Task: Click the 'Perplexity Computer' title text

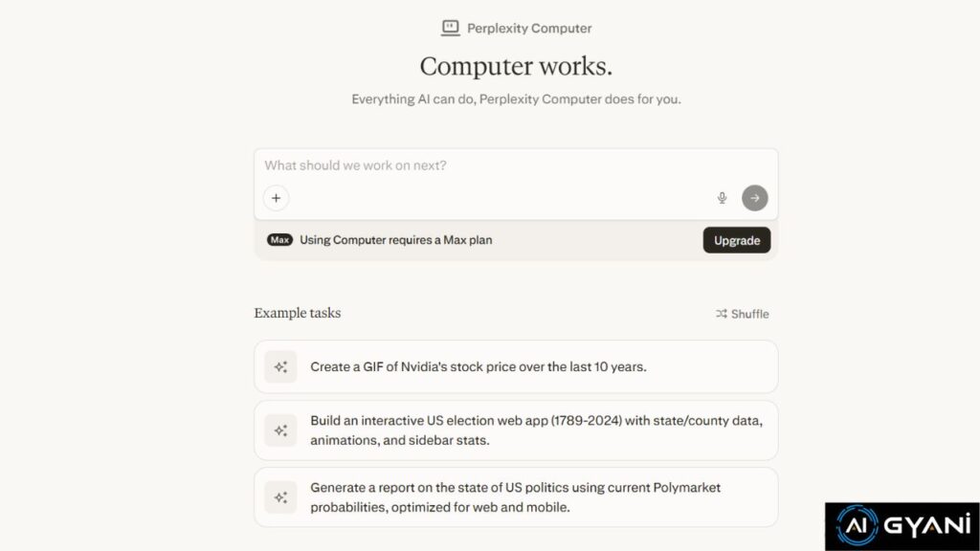Action: (x=529, y=28)
